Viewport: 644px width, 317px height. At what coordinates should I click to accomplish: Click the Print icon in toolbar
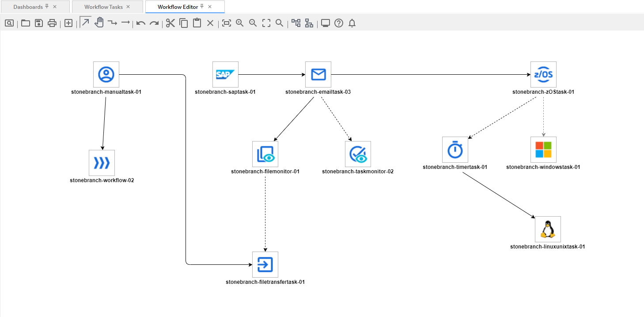pos(52,23)
